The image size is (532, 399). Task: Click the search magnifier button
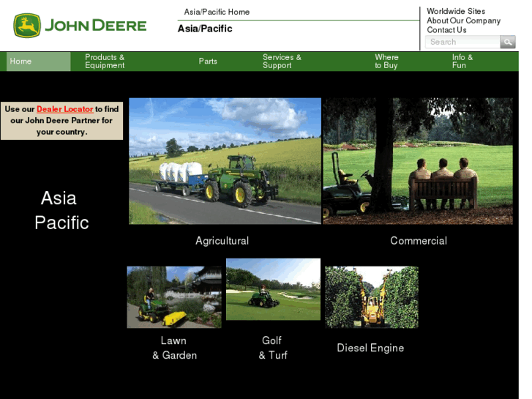pyautogui.click(x=508, y=42)
